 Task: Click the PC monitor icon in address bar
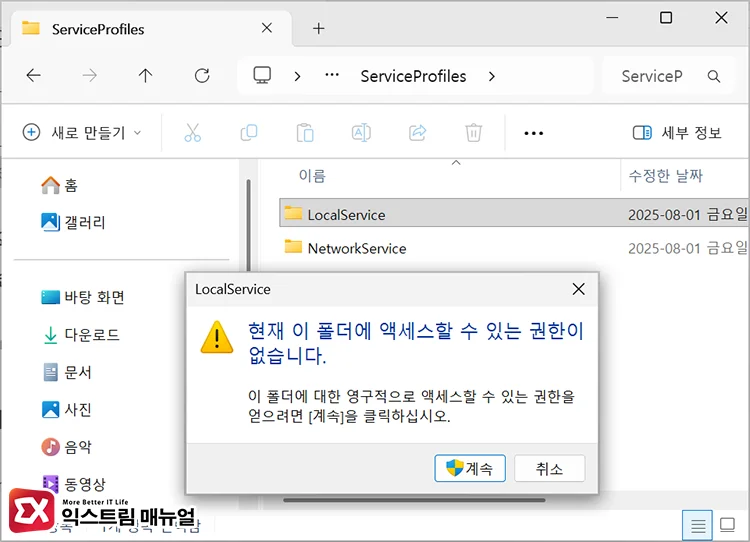click(262, 76)
